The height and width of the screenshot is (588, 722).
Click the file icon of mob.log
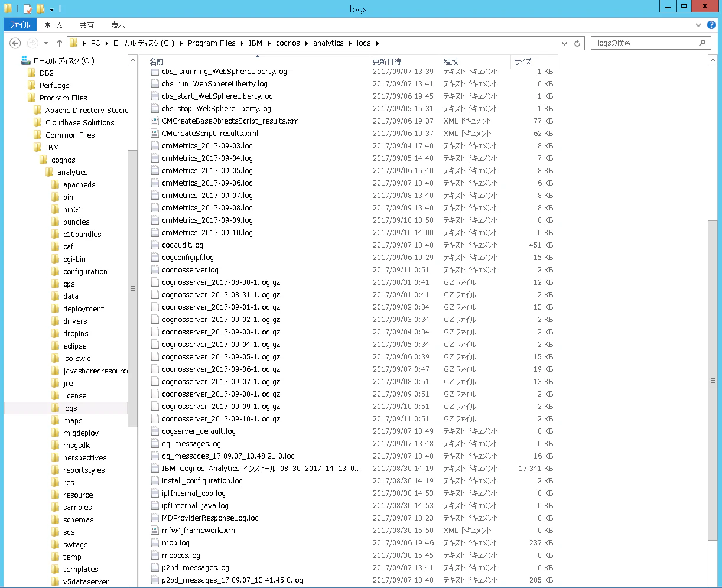coord(155,543)
